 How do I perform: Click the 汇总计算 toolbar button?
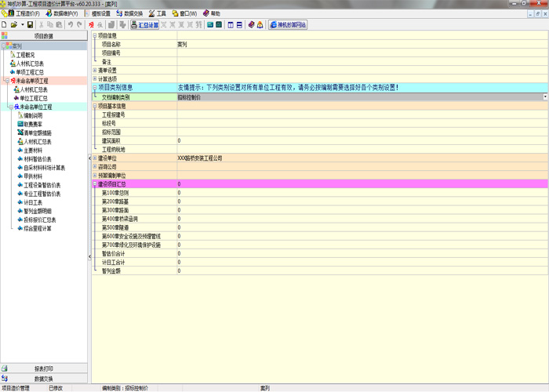coord(144,25)
